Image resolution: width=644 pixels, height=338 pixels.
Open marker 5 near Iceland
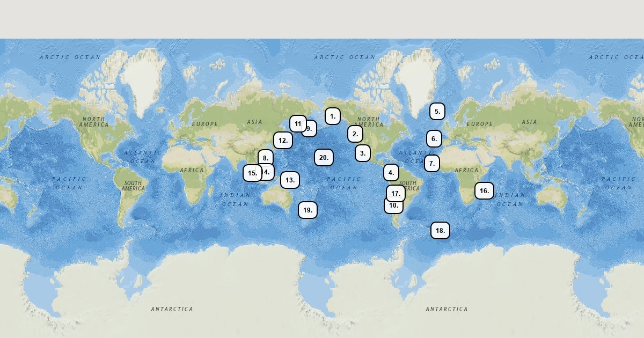point(437,112)
